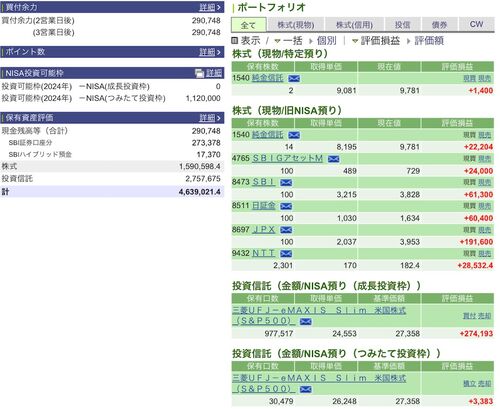The width and height of the screenshot is (500, 409).
Task: Click 現売 for 純金信託 in 特定預り
Action: 485,79
